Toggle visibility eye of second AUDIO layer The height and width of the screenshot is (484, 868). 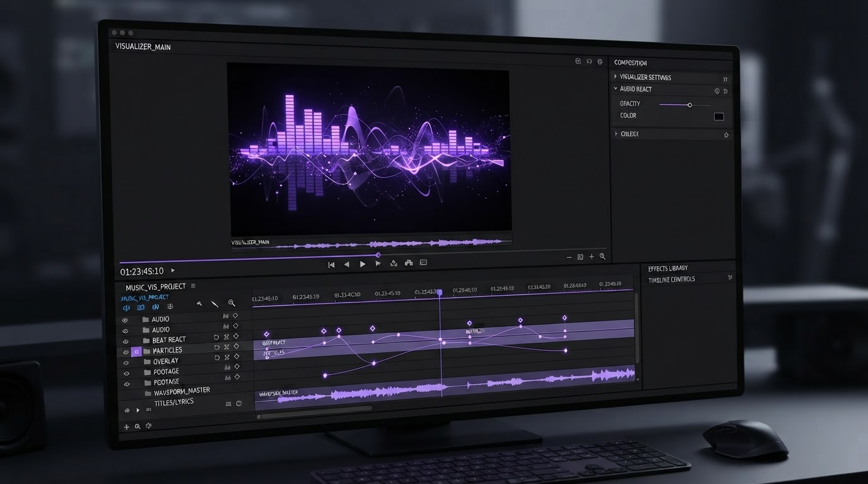[125, 331]
